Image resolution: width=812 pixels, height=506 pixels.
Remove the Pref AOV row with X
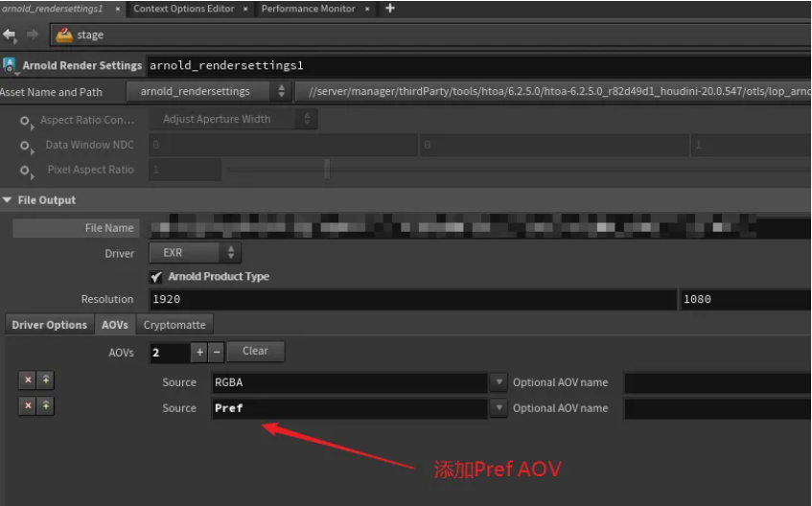click(28, 405)
